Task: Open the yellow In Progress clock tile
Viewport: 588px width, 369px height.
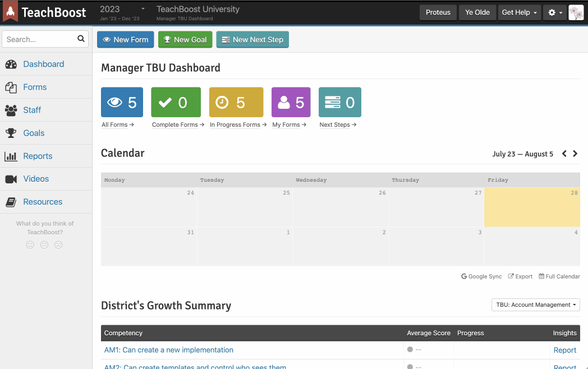Action: 236,103
